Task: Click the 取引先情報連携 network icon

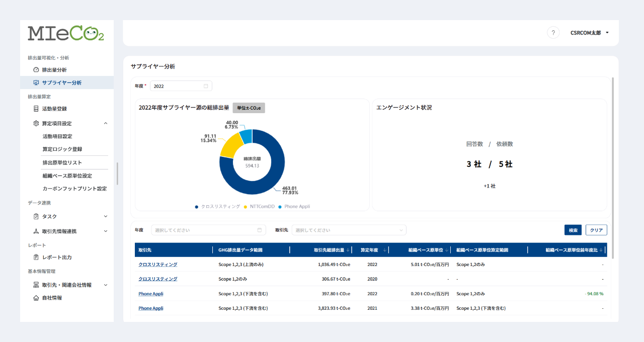Action: click(x=36, y=231)
